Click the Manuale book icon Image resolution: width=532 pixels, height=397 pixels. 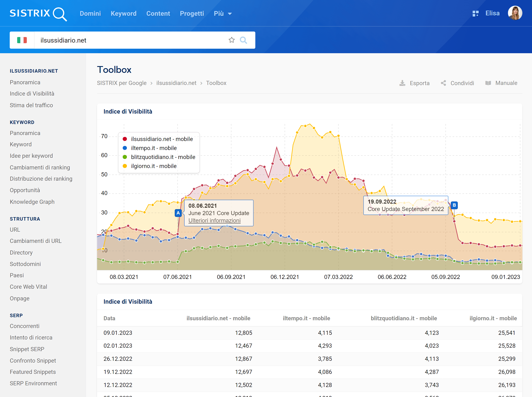click(488, 83)
